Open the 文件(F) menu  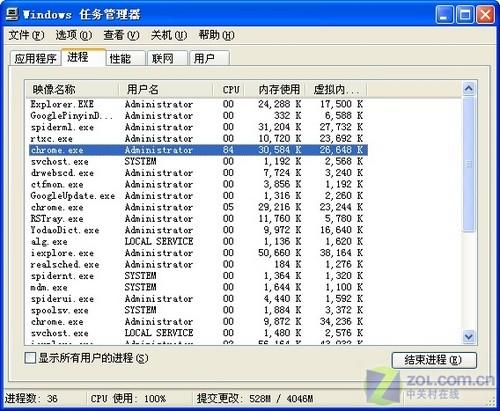click(26, 35)
